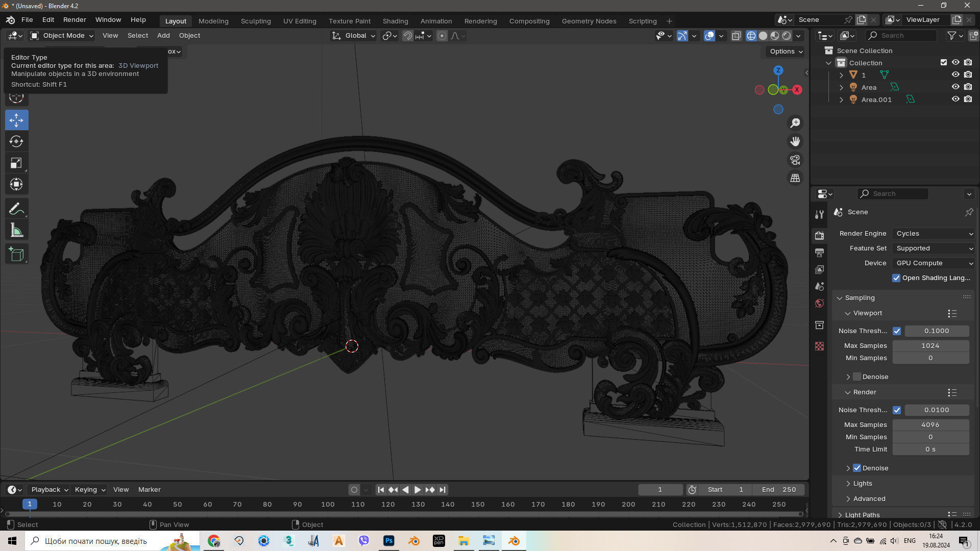Open the Collection properties tab
The image size is (980, 551).
[x=819, y=325]
